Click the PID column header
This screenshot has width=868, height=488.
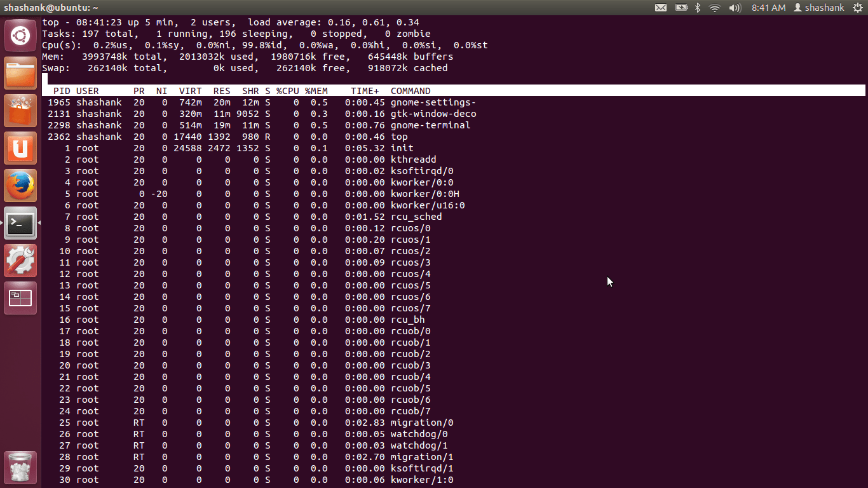click(62, 91)
